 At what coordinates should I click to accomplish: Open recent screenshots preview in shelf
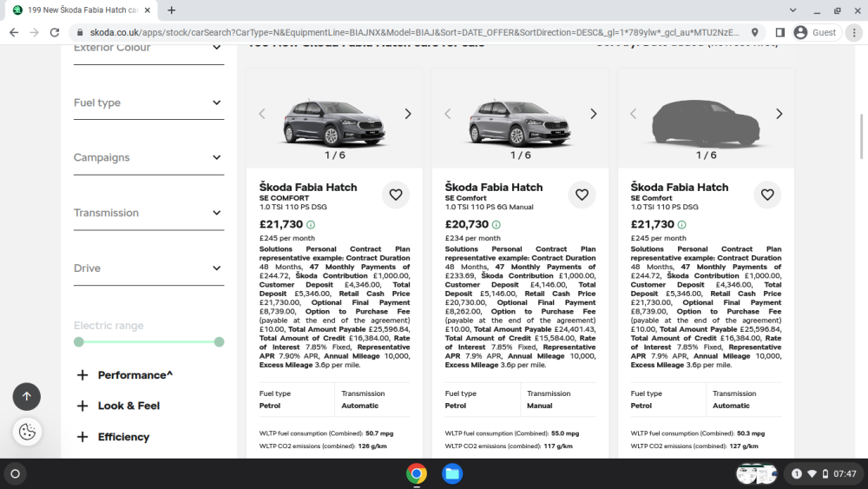coord(757,473)
